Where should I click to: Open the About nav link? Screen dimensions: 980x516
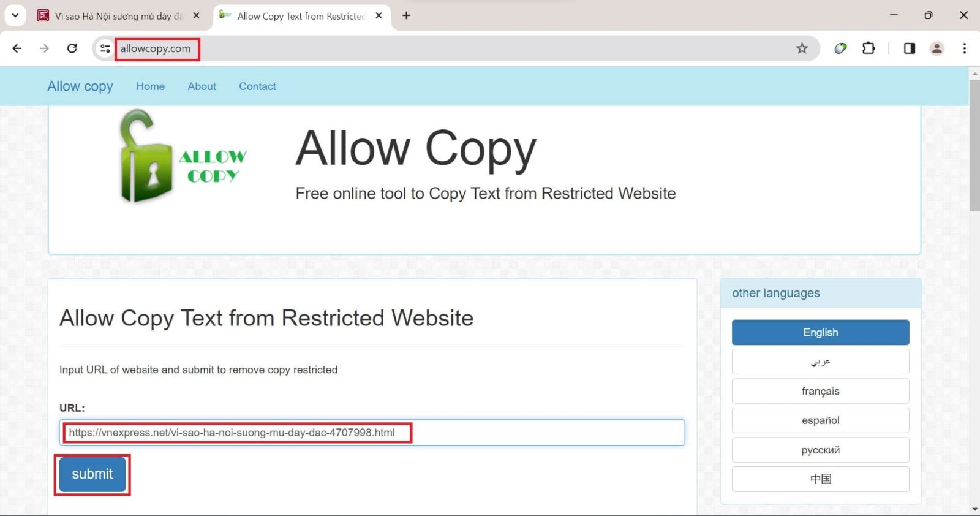pos(202,86)
